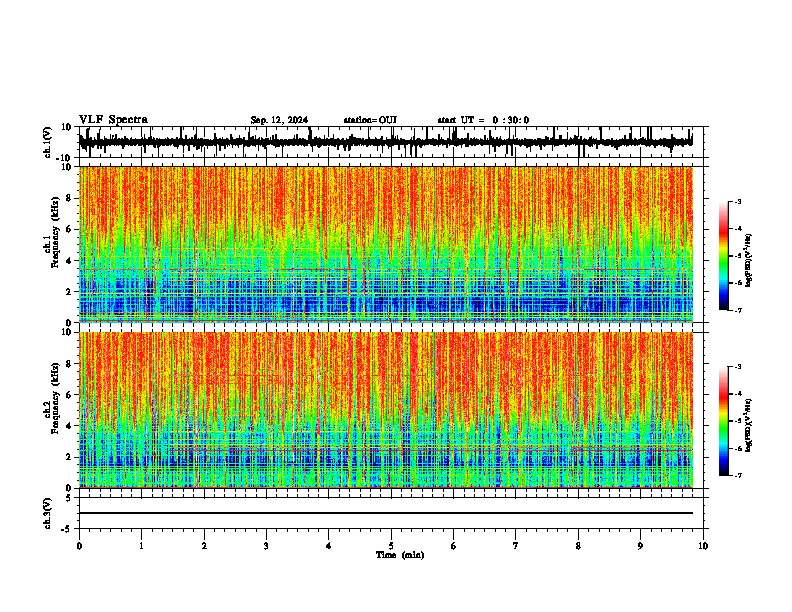This screenshot has width=792, height=612.
Task: Click the time axis tick label '10'
Action: pos(703,546)
